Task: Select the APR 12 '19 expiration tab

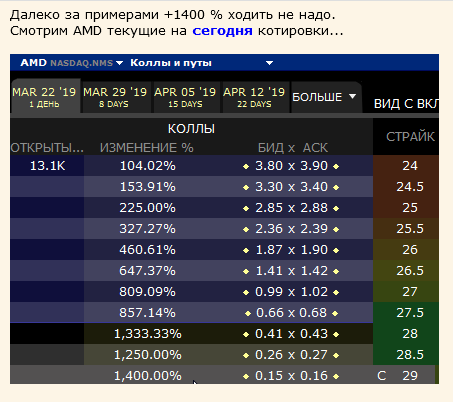Action: pyautogui.click(x=254, y=97)
